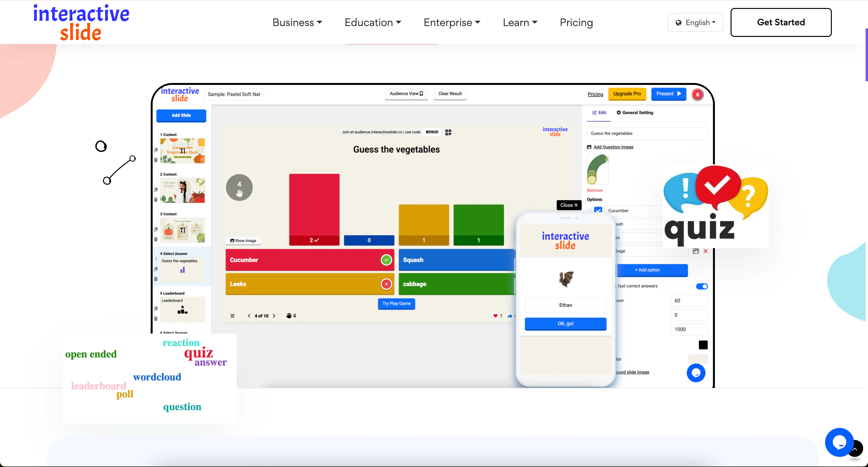Click the Ethan name field on the phone
This screenshot has height=467, width=868.
click(565, 305)
